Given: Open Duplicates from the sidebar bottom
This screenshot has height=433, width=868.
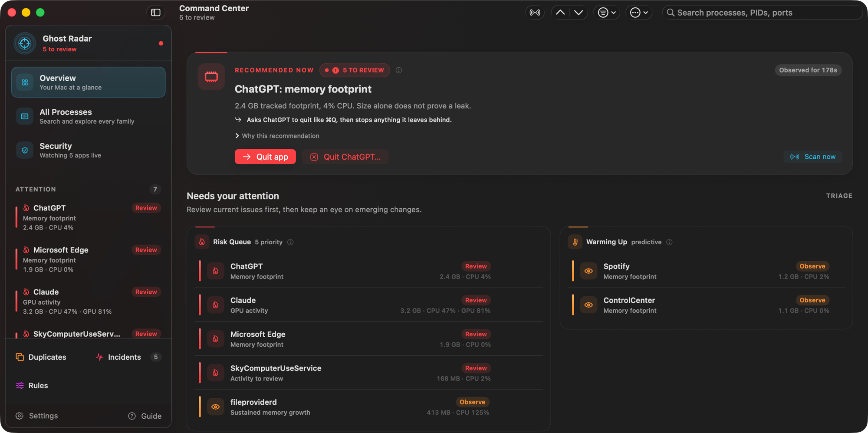Looking at the screenshot, I should coord(41,357).
